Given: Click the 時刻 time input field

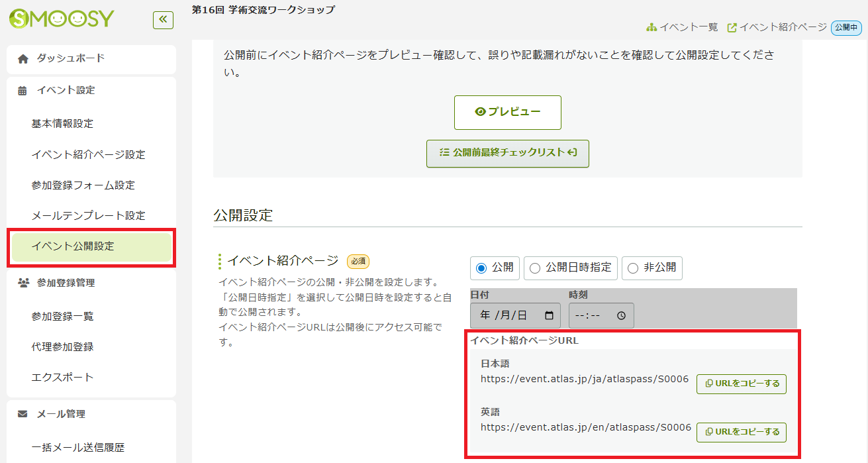Looking at the screenshot, I should pos(593,316).
